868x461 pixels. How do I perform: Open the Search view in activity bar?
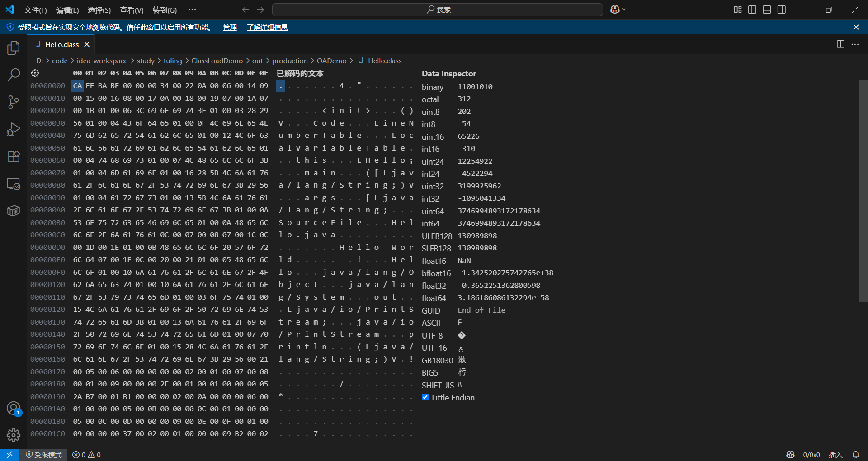14,75
